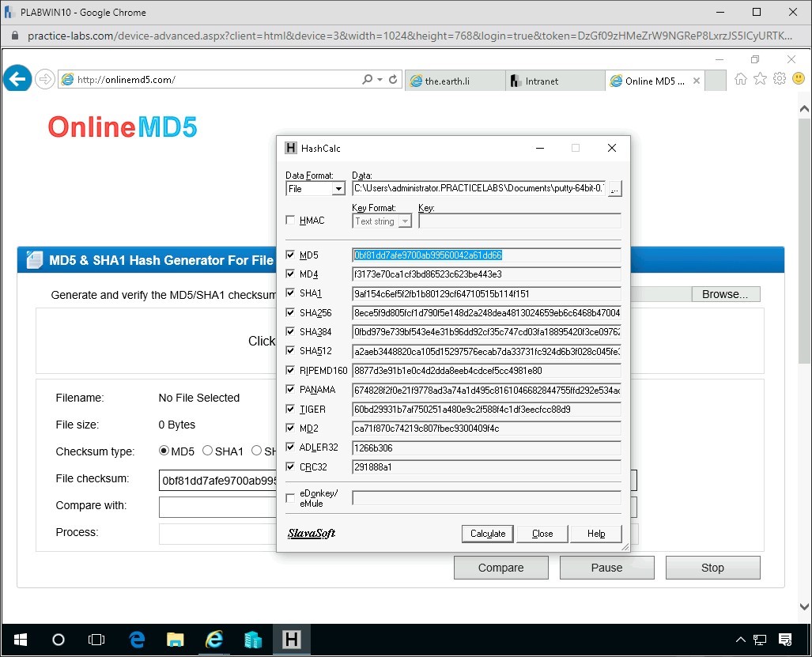Screen dimensions: 812x657
Task: Click the Browse button on the MD5 page
Action: coord(725,293)
